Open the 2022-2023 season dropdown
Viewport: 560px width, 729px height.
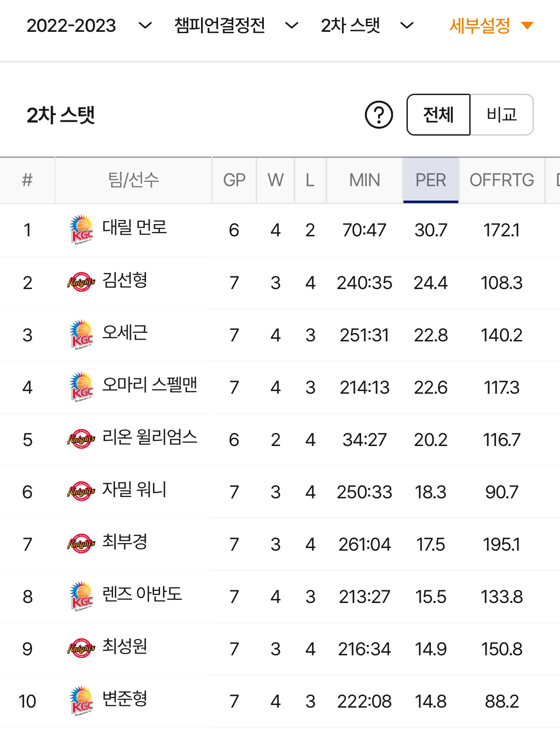click(89, 26)
